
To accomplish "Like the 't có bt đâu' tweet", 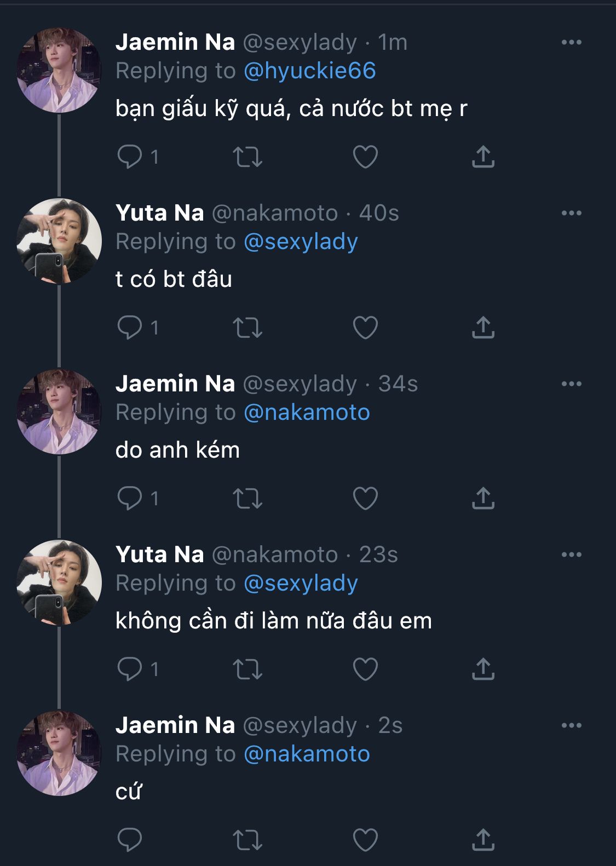I will coord(365,328).
